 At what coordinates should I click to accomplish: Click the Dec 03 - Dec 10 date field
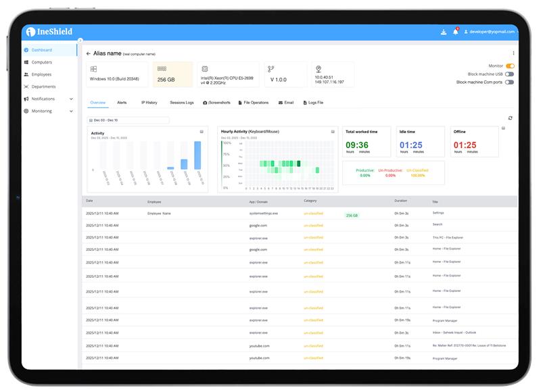pos(128,120)
